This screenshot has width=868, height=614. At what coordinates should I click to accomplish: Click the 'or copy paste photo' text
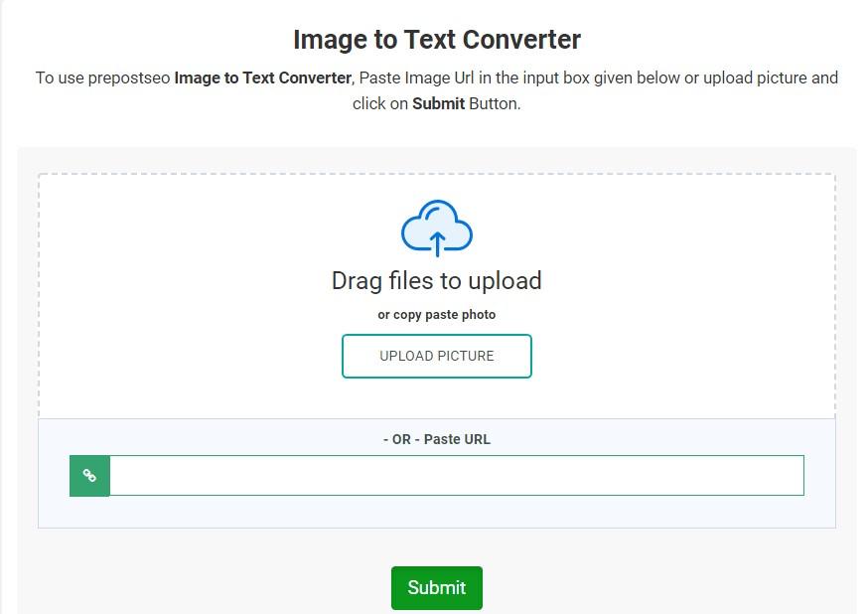[x=437, y=315]
